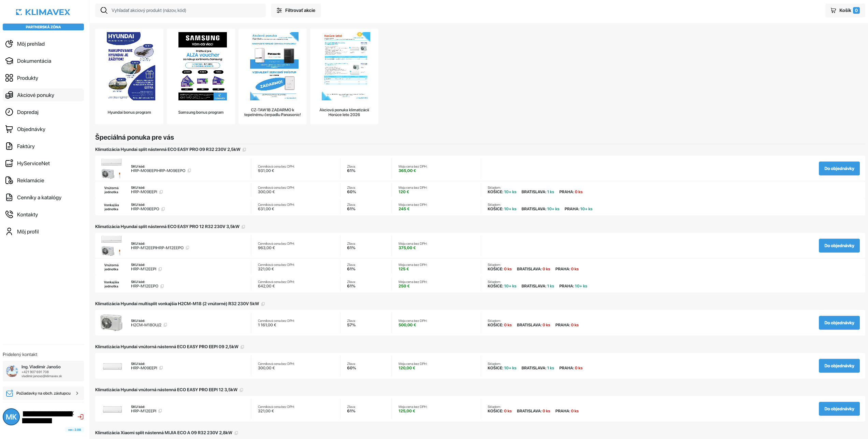Click the Môj prehľad pie chart icon
The image size is (868, 439).
tap(9, 44)
